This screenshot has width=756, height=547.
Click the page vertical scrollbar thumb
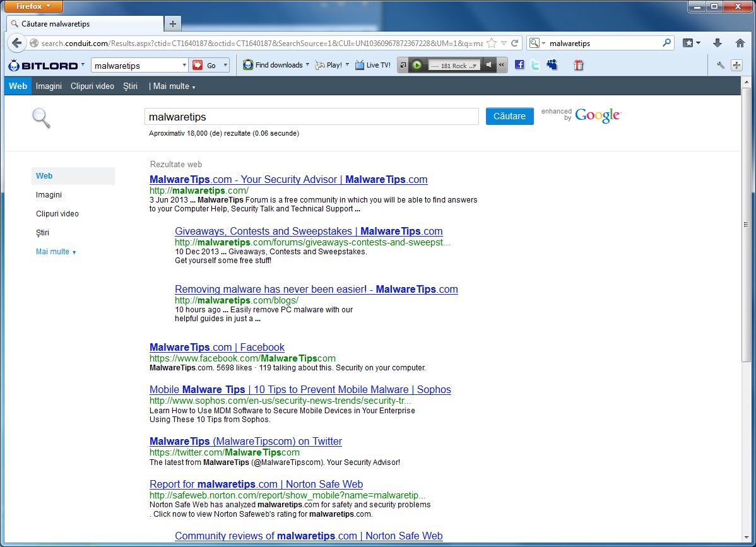coord(746,224)
